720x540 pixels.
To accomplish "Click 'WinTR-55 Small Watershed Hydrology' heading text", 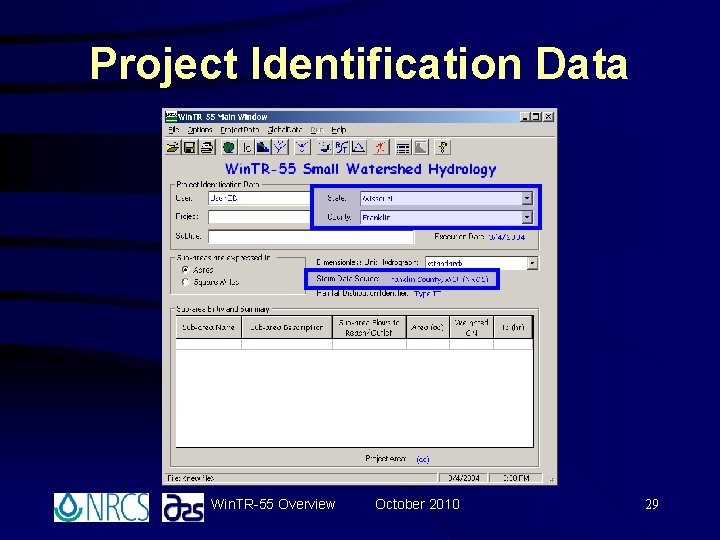I will [x=360, y=169].
